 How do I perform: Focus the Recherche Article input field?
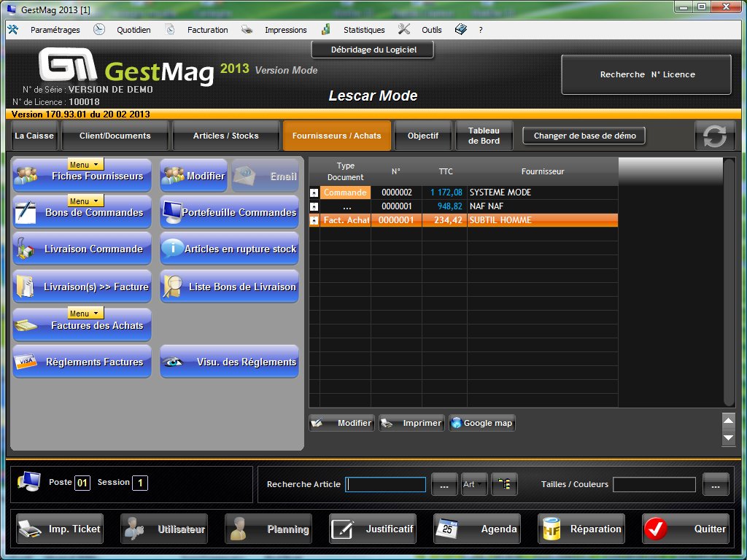[386, 485]
